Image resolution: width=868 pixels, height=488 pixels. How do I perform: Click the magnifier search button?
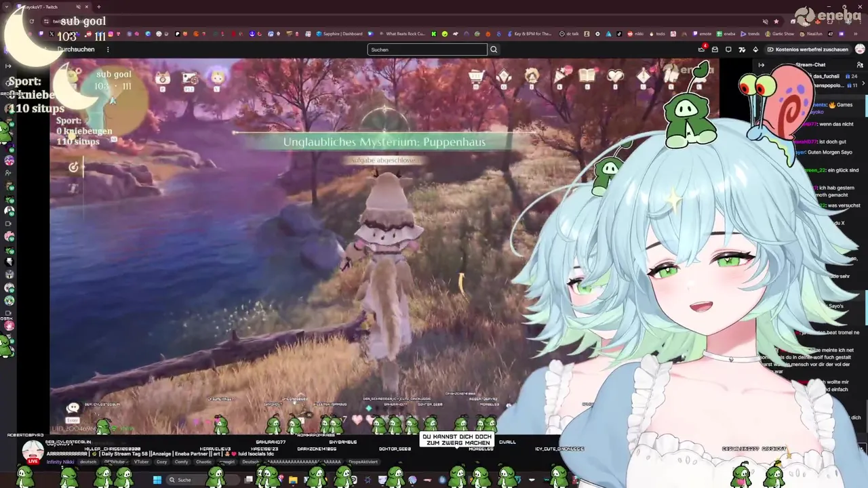pos(494,49)
